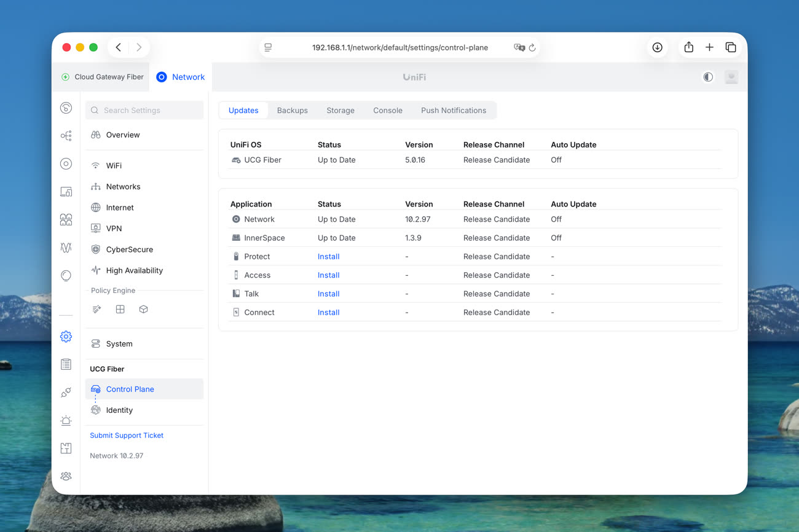Click the "UniFi OS" column header
This screenshot has width=799, height=532.
(246, 145)
